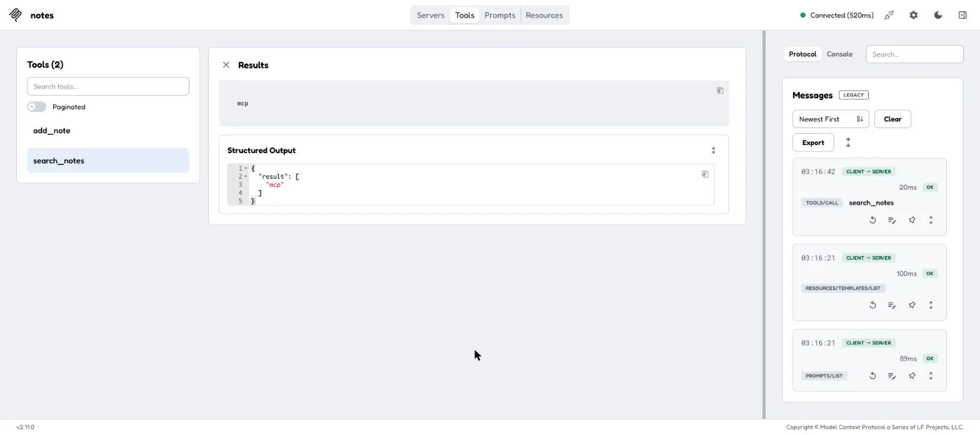Image resolution: width=980 pixels, height=435 pixels.
Task: Toggle the Paginated switch
Action: [37, 107]
